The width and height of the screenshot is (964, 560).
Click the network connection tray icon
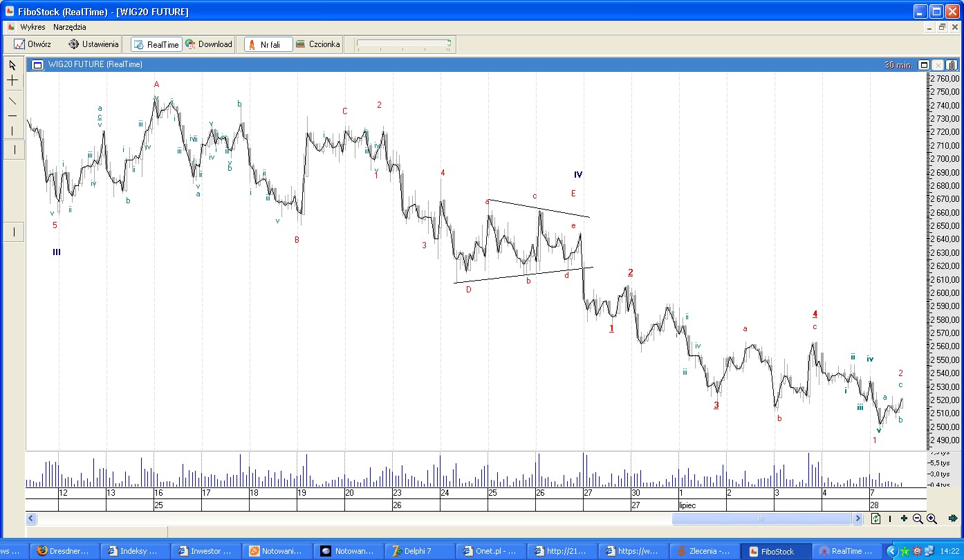point(928,551)
